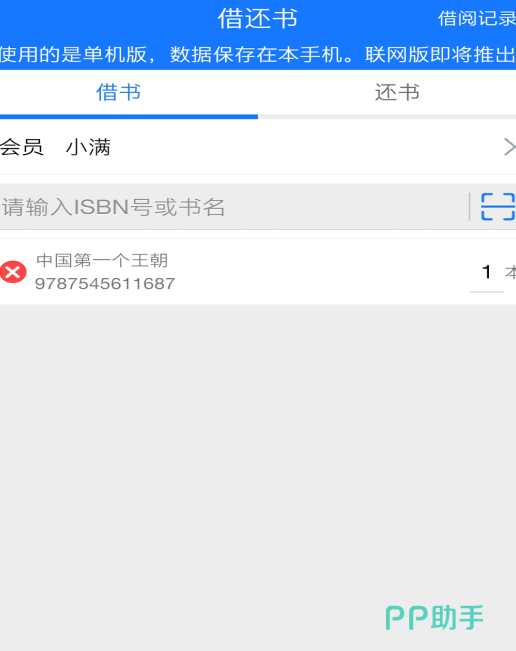Image resolution: width=516 pixels, height=651 pixels.
Task: Click the ISBN number 9787545611687
Action: 105,284
